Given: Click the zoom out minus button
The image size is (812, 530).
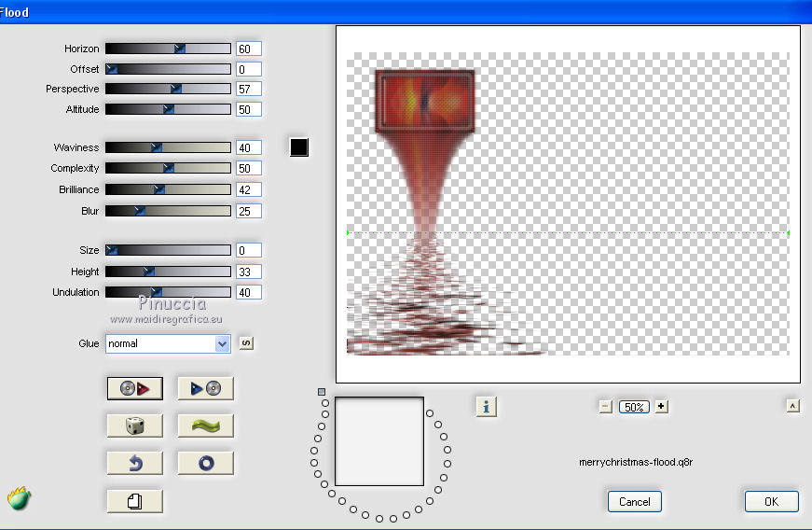Looking at the screenshot, I should [x=605, y=407].
